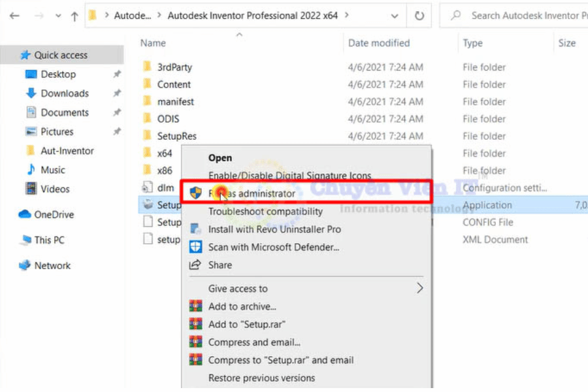Open path chevron after Inventor Professional folder

(346, 15)
